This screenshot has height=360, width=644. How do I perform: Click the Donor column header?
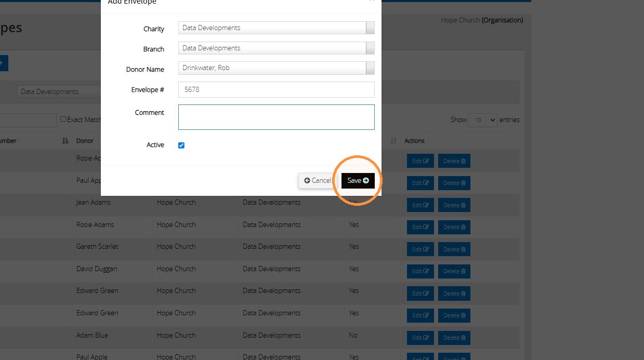click(85, 141)
